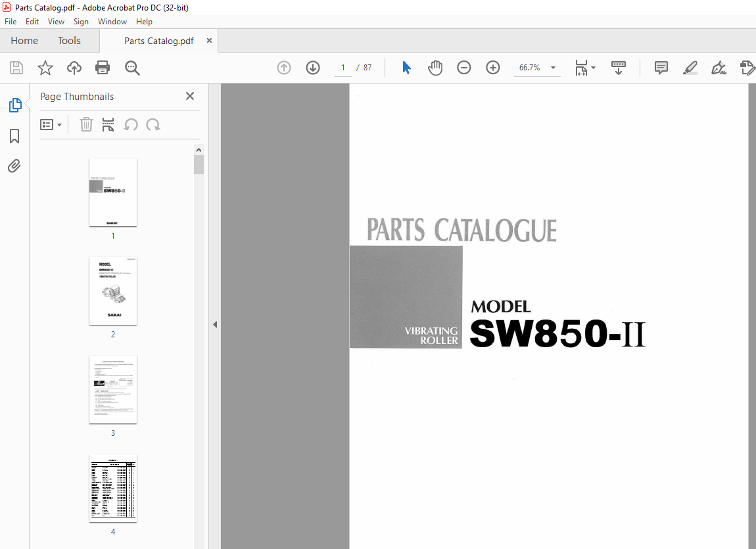
Task: Click the print pages thumbnails icon
Action: [x=108, y=125]
